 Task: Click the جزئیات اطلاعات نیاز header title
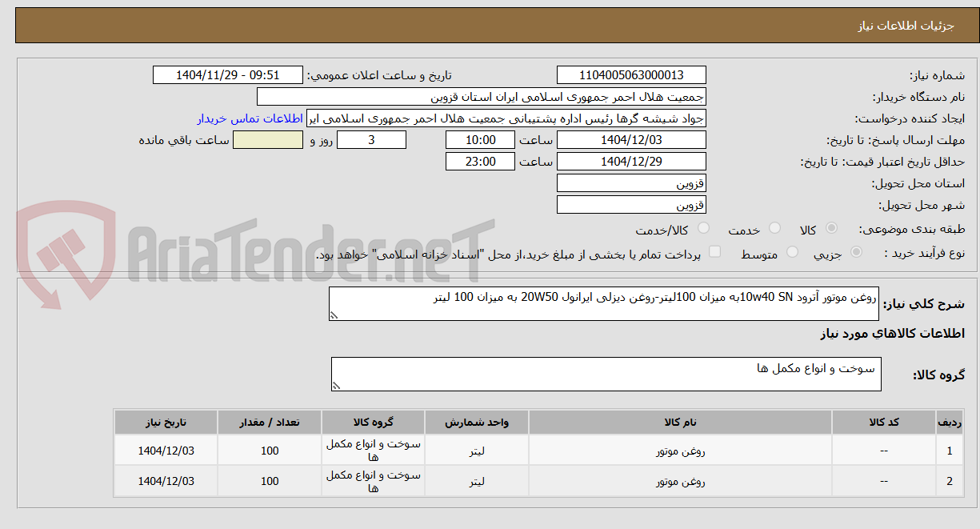[906, 26]
